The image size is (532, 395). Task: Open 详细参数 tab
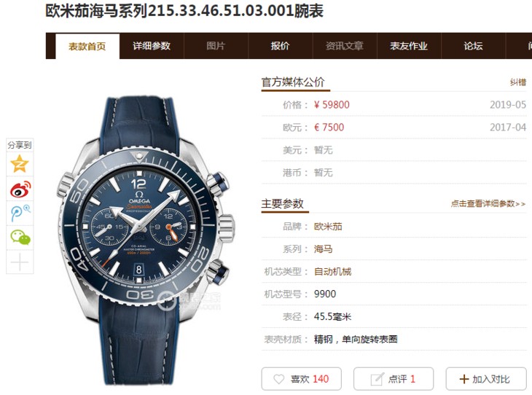pyautogui.click(x=152, y=46)
